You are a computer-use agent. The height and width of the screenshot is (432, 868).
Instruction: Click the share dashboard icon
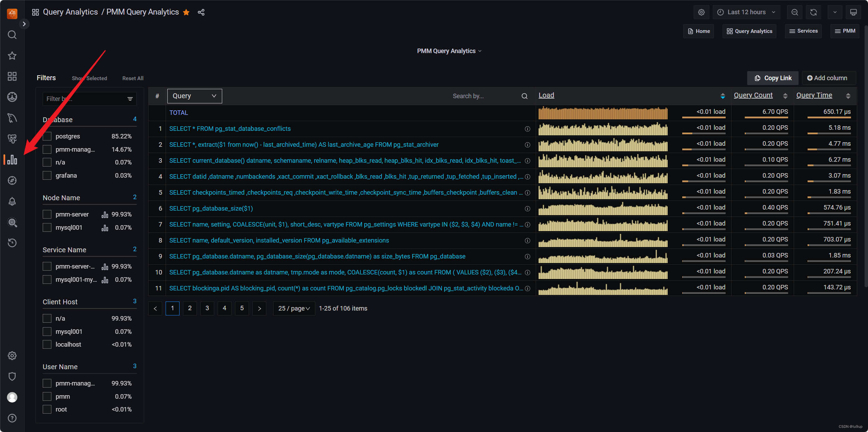(x=201, y=12)
